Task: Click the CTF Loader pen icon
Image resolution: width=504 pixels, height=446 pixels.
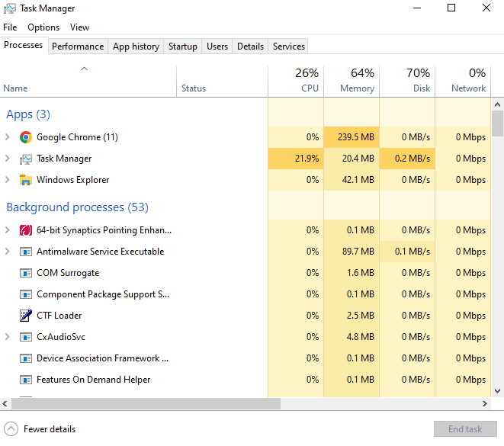Action: 25,316
